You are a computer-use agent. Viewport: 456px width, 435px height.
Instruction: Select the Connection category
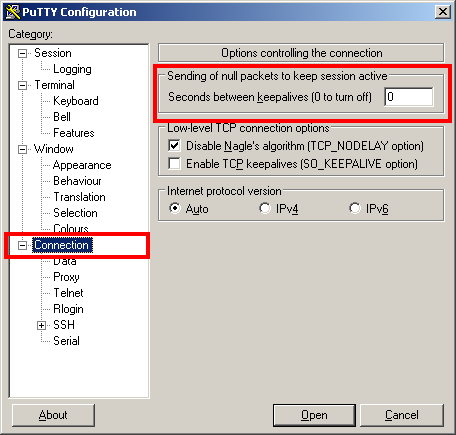62,245
